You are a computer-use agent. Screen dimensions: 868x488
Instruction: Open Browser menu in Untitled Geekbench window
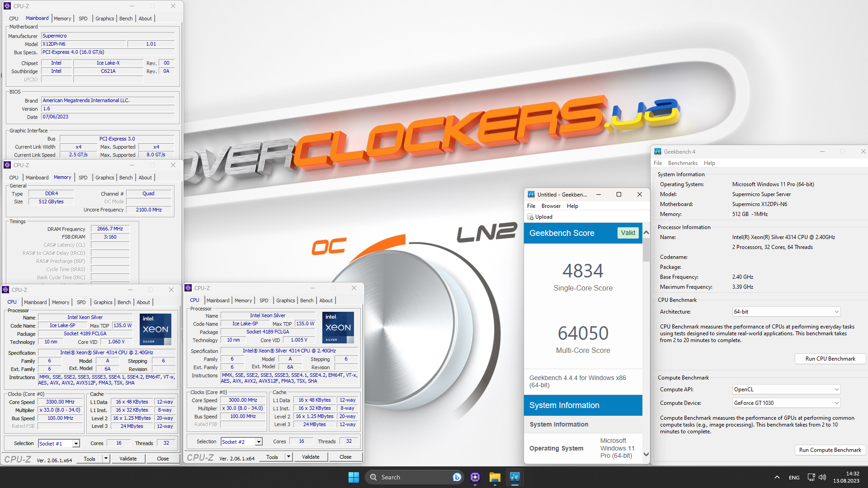[x=551, y=206]
